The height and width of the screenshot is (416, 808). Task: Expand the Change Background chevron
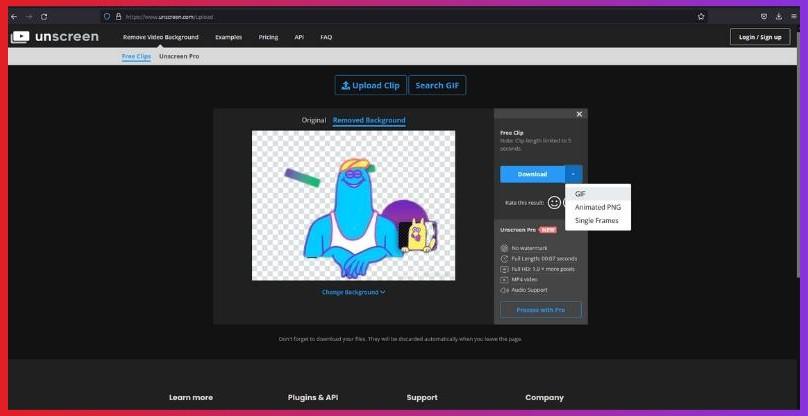pos(382,292)
